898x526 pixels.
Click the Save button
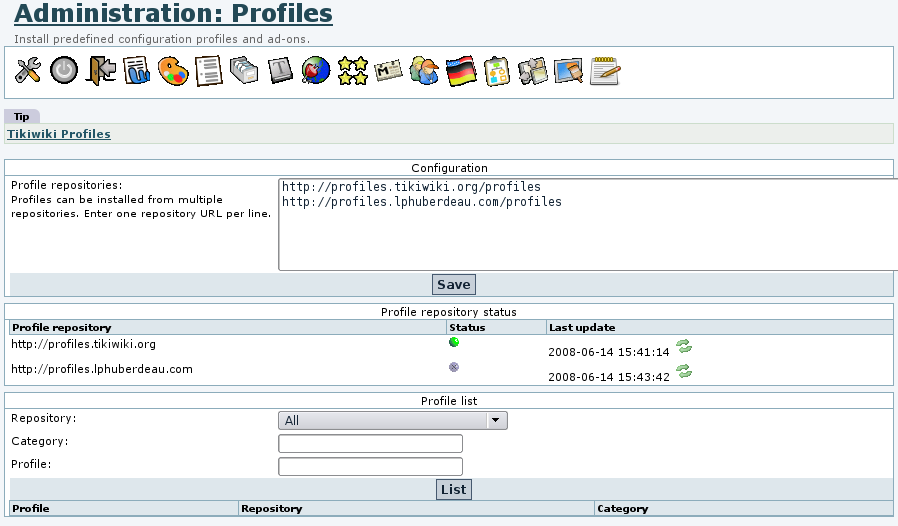pos(454,285)
